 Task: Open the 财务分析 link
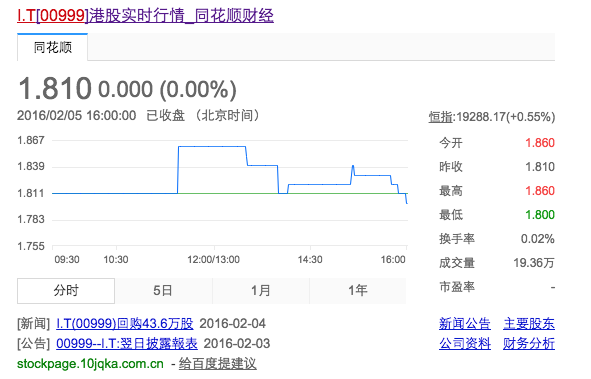point(529,343)
